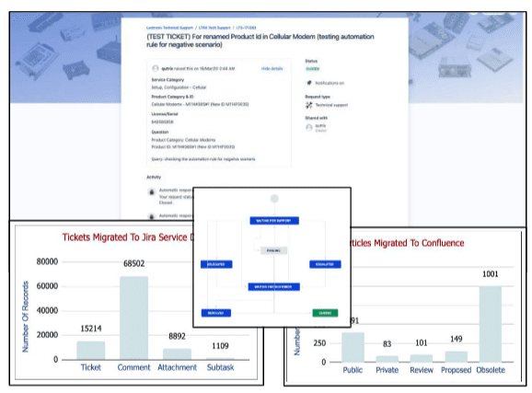Screen dimensions: 532x393
Task: Click the (TEST TICKET) ticket title
Action: pyautogui.click(x=260, y=40)
